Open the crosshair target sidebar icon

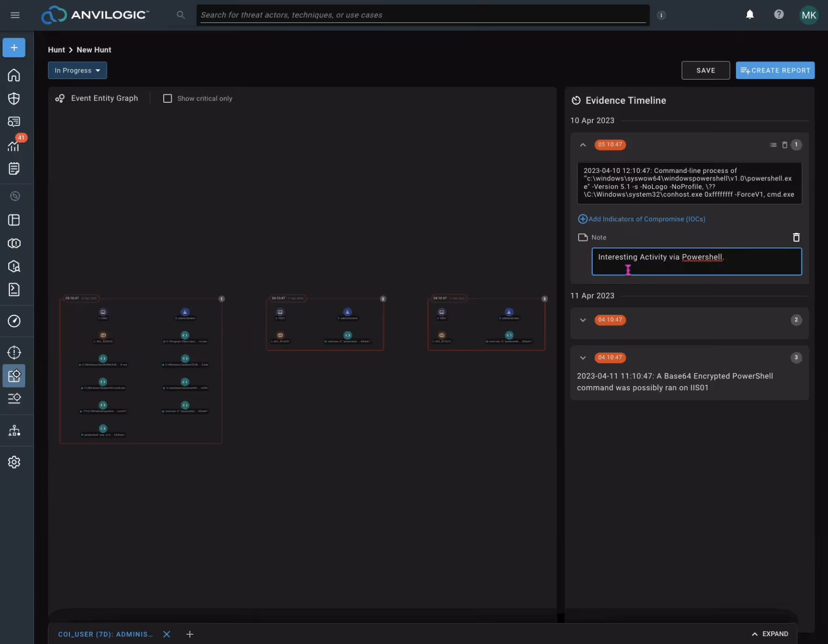14,352
